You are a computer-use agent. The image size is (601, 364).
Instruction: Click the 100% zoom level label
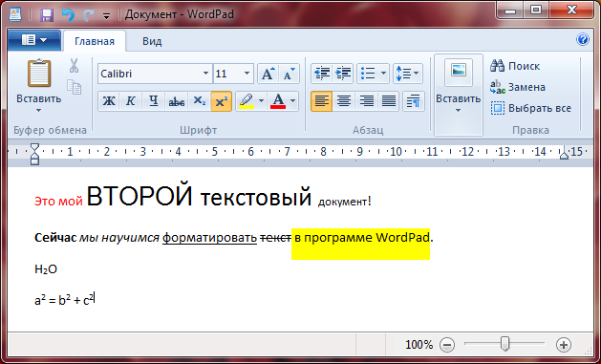coord(419,345)
